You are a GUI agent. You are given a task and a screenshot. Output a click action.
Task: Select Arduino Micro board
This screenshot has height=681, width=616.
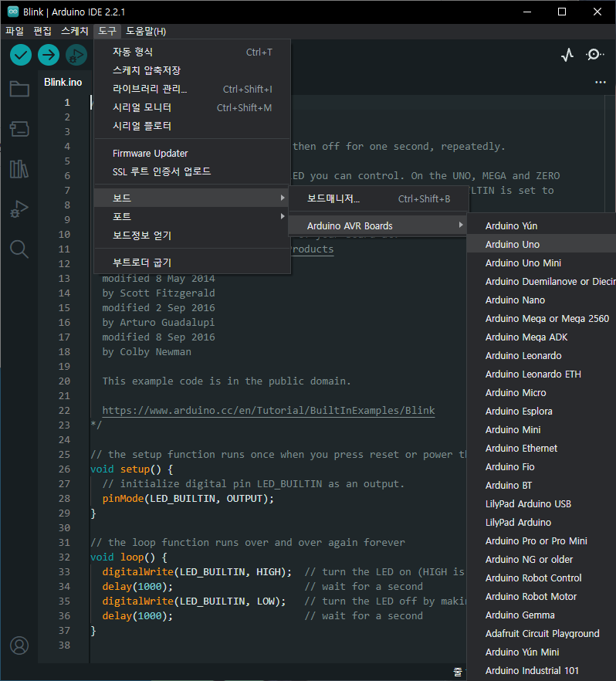tap(541, 392)
